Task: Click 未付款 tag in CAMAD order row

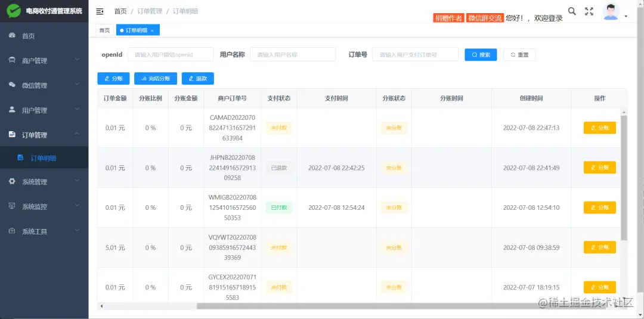Action: (x=279, y=128)
